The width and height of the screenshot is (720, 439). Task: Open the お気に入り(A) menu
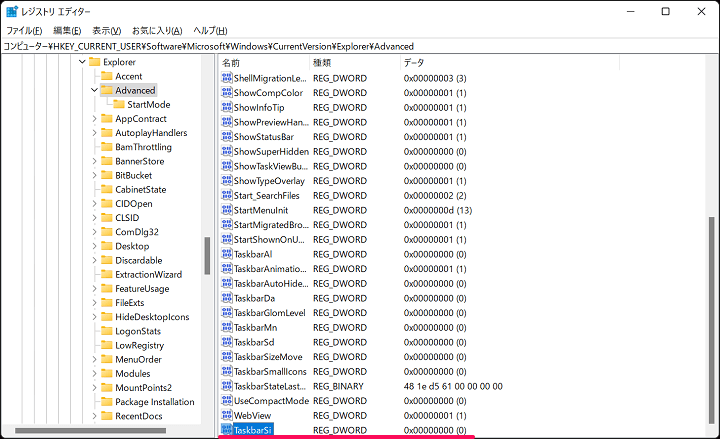[157, 31]
